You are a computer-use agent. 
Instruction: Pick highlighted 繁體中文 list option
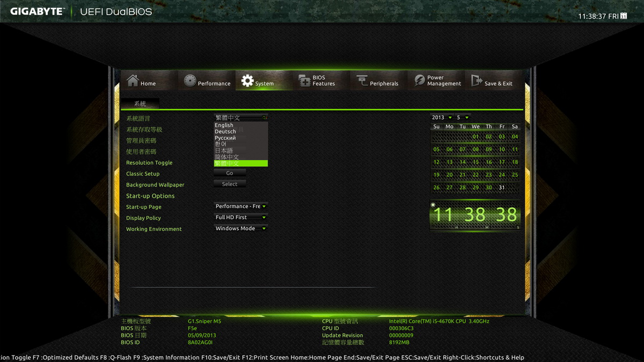tap(240, 164)
